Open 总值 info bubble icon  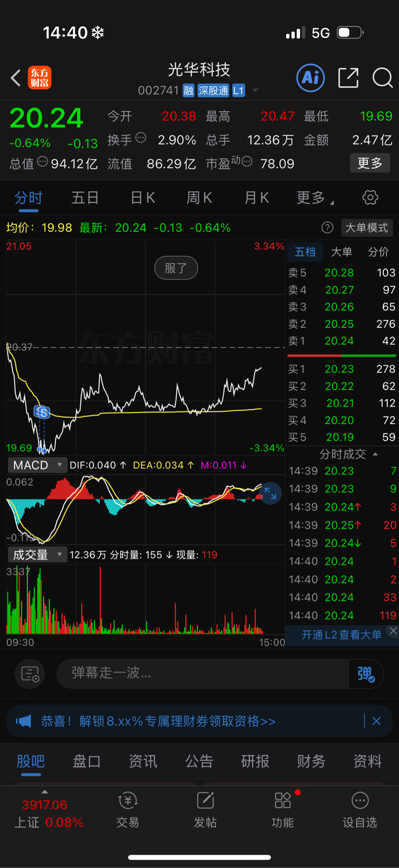click(x=43, y=162)
